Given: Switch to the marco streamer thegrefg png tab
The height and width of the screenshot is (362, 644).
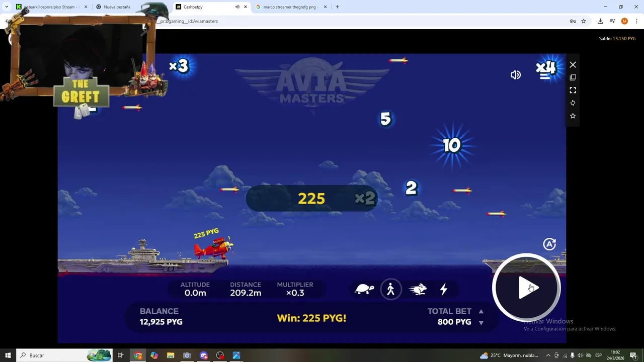Looking at the screenshot, I should pos(290,7).
